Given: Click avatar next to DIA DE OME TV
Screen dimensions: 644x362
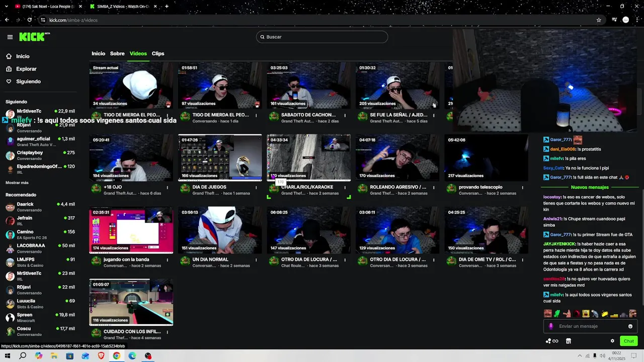Looking at the screenshot, I should click(451, 261).
